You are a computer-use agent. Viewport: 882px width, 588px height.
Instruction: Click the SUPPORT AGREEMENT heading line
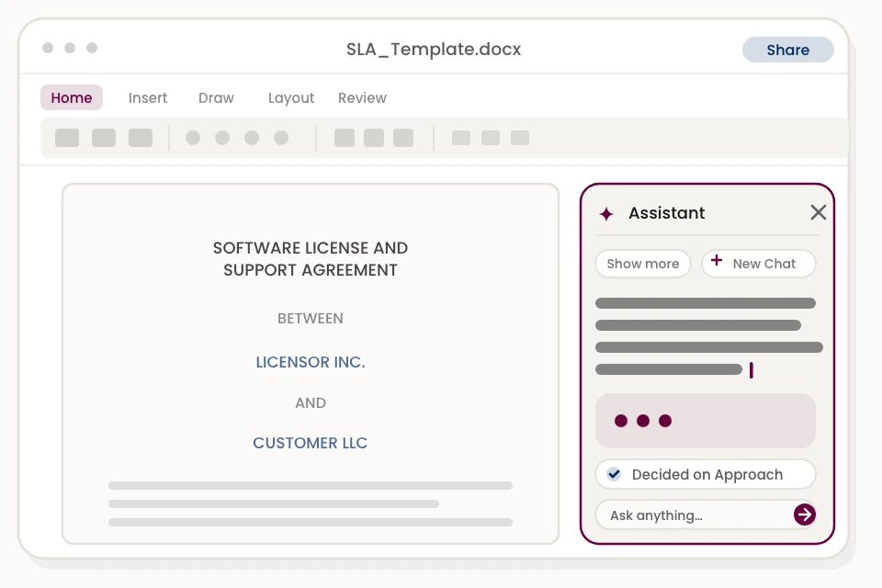(x=311, y=270)
